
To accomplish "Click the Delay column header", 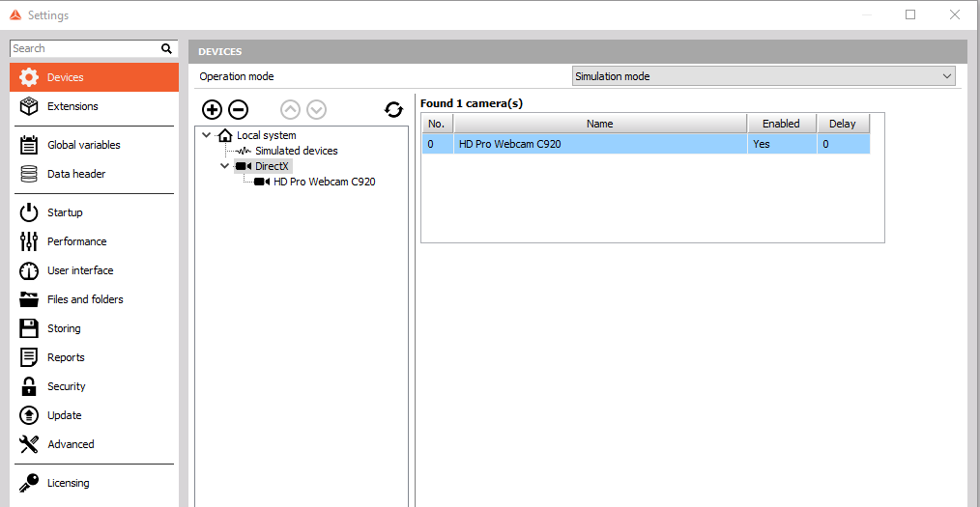I will (x=843, y=124).
